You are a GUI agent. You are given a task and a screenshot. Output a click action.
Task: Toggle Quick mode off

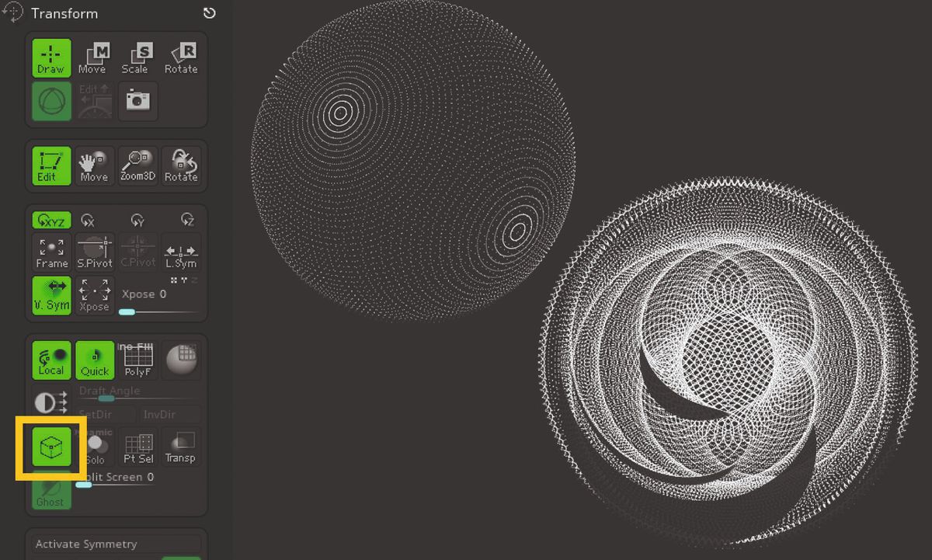point(94,359)
